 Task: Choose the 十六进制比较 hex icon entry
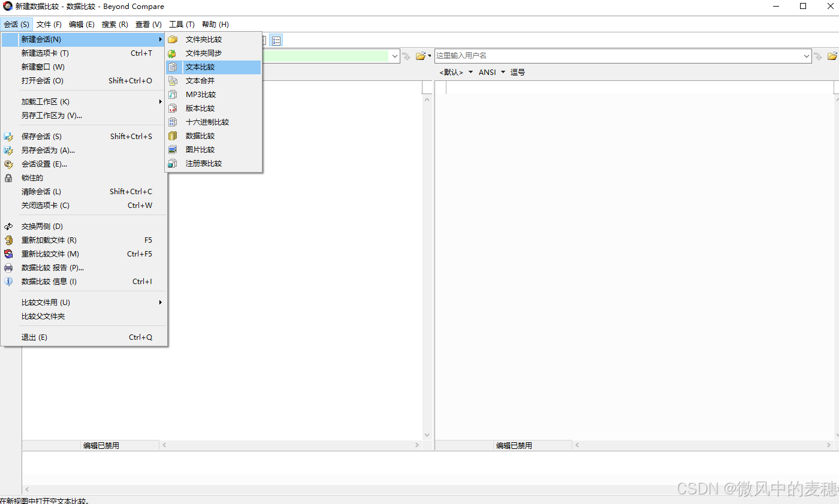tap(173, 122)
